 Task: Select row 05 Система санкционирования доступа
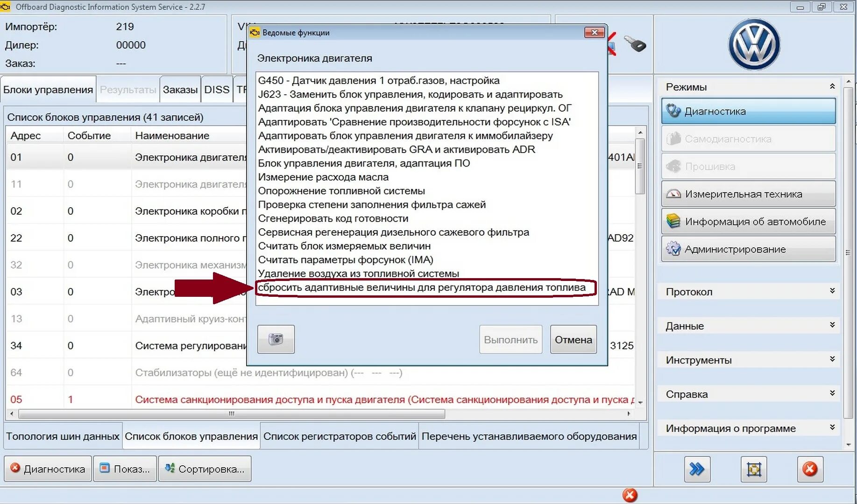[x=320, y=399]
